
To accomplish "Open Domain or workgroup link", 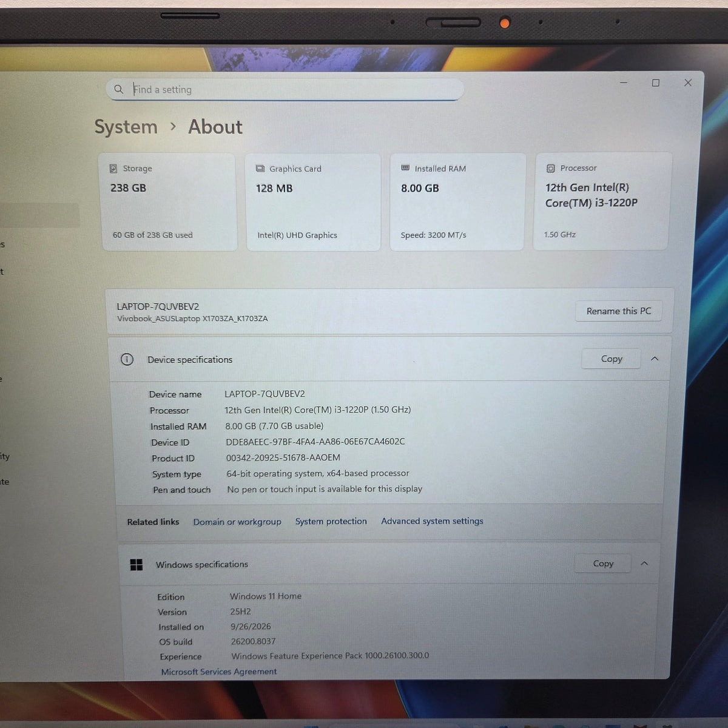I will [237, 522].
